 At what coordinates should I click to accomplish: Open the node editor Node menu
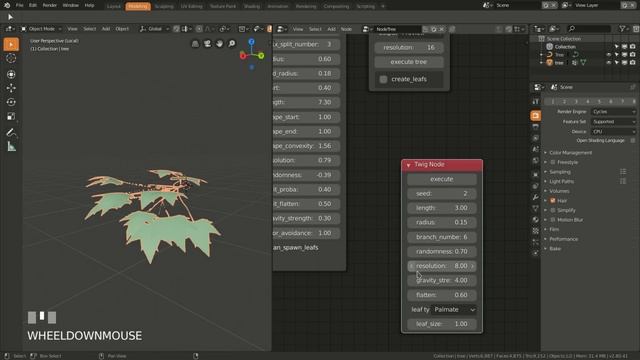click(346, 29)
